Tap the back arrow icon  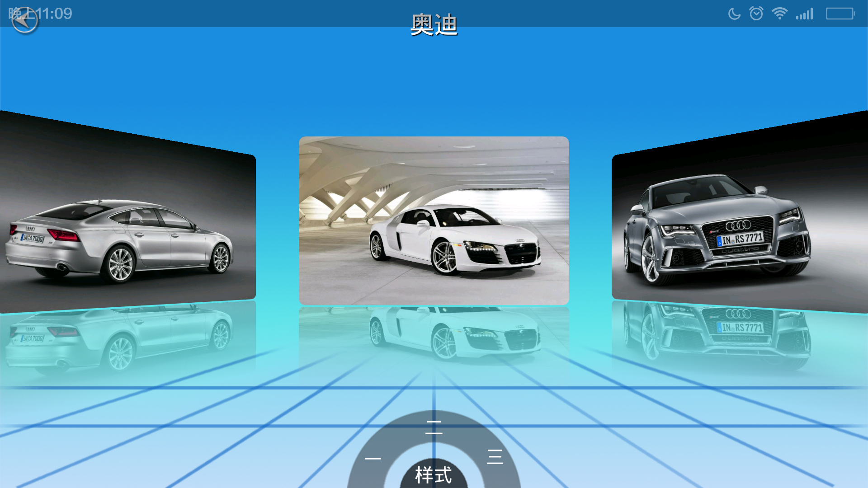coord(24,21)
